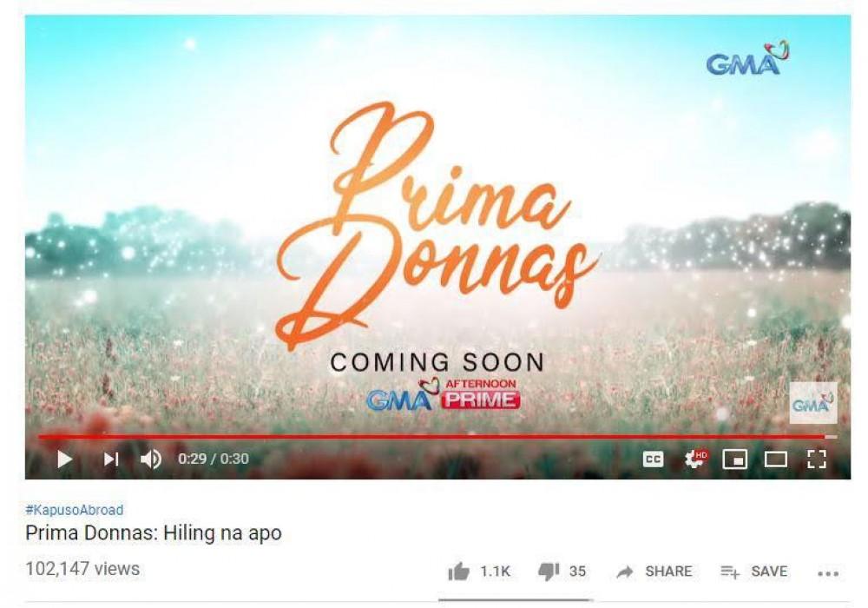Open the #KapusoAbroad hashtag link
Image resolution: width=868 pixels, height=608 pixels.
click(x=75, y=510)
